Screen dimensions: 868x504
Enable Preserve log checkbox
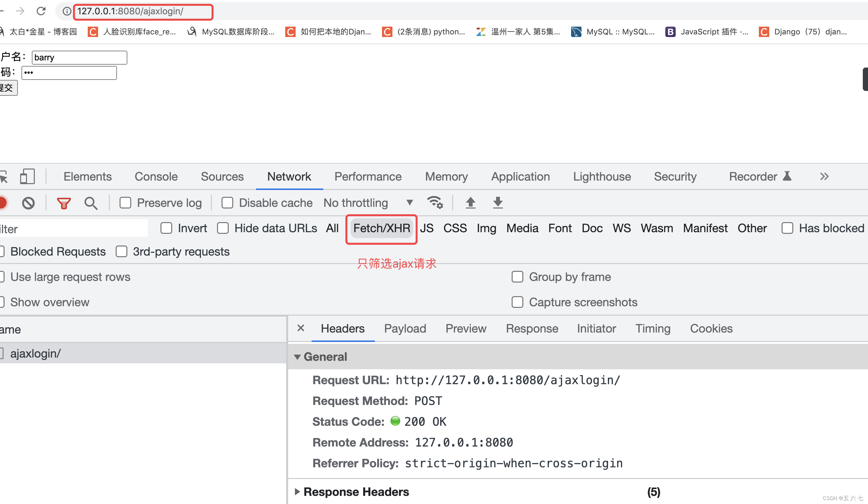tap(125, 203)
